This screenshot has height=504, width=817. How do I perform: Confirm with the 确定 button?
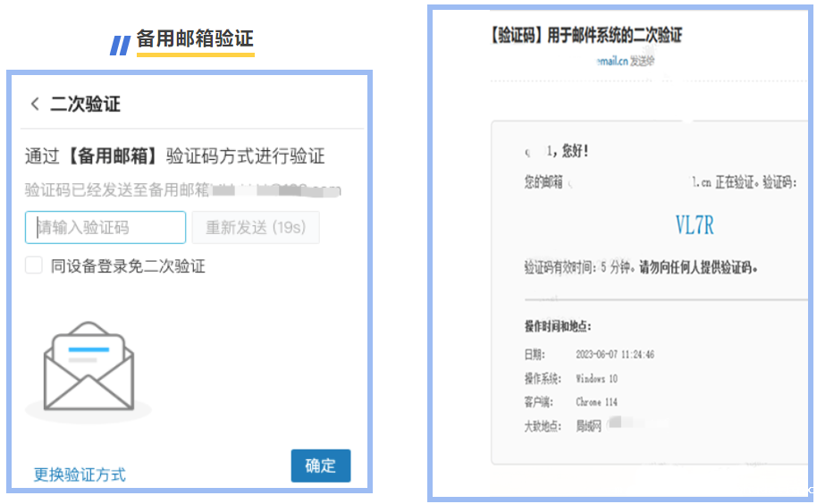[320, 466]
